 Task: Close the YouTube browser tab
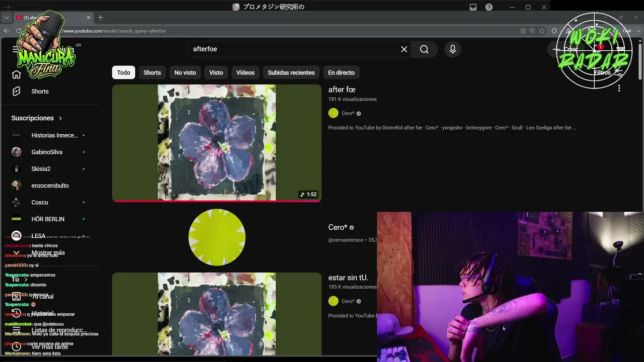pos(89,17)
